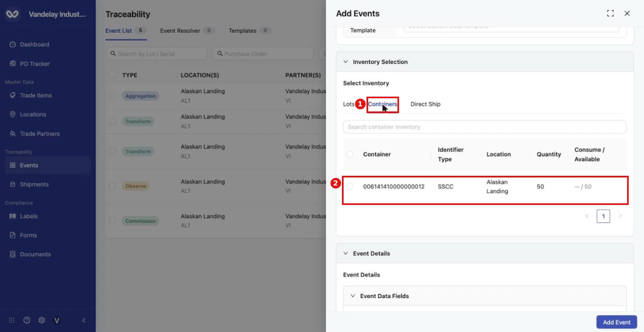644x332 pixels.
Task: Click the Commission type tag
Action: [x=140, y=221]
